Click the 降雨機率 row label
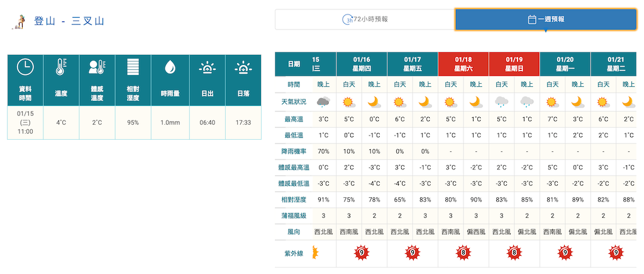 pyautogui.click(x=294, y=151)
